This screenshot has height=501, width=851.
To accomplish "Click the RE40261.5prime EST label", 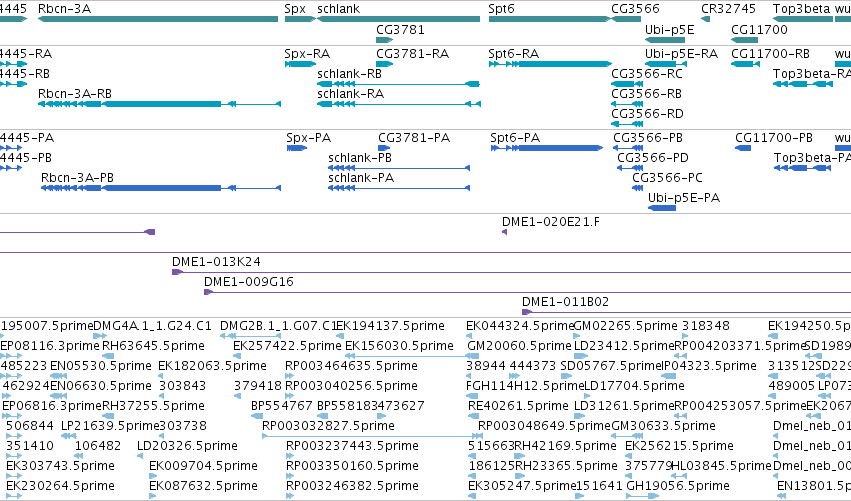I will point(518,406).
